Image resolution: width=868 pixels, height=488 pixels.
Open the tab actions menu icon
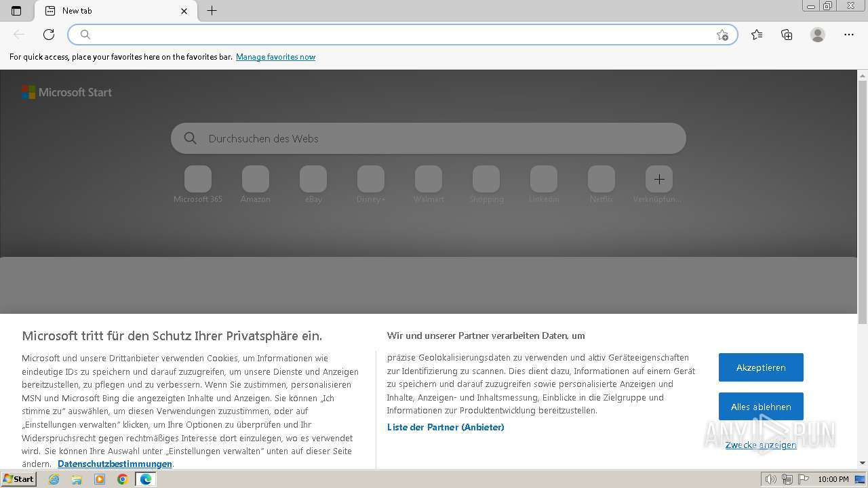point(16,11)
